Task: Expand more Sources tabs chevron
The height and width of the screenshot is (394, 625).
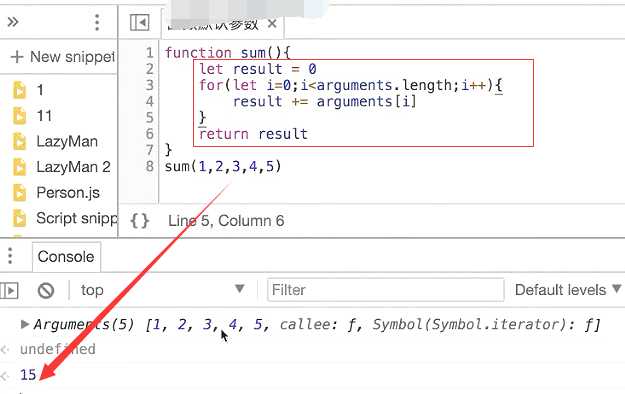Action: click(x=13, y=22)
